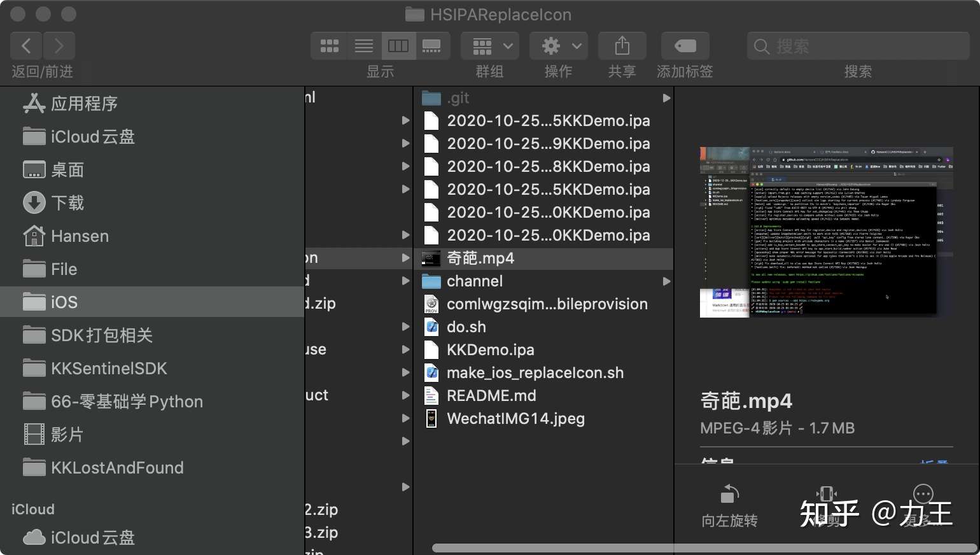Select the make_ios_replaceIcon.sh script
980x555 pixels.
coord(543,373)
